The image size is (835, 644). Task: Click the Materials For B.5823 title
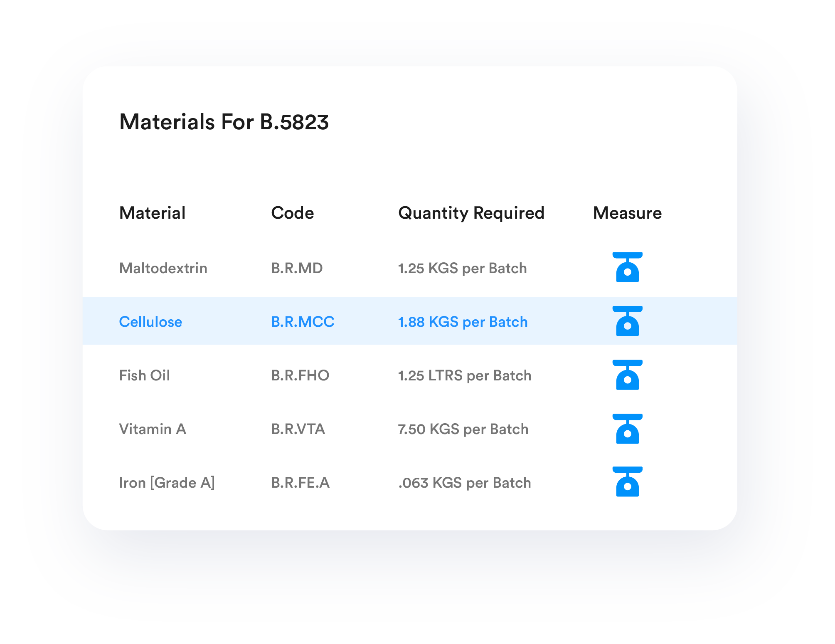tap(224, 122)
